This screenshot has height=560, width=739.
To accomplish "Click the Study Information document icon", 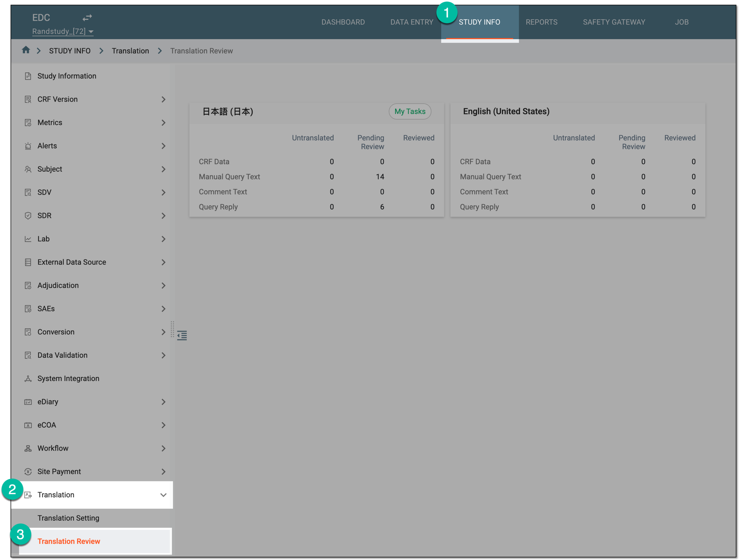I will pyautogui.click(x=28, y=76).
